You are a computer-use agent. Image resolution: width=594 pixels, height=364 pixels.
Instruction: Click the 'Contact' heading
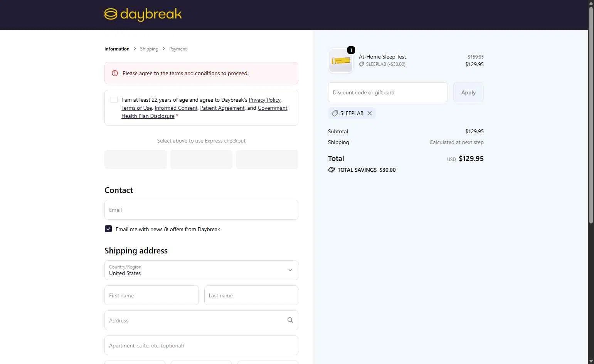(119, 190)
